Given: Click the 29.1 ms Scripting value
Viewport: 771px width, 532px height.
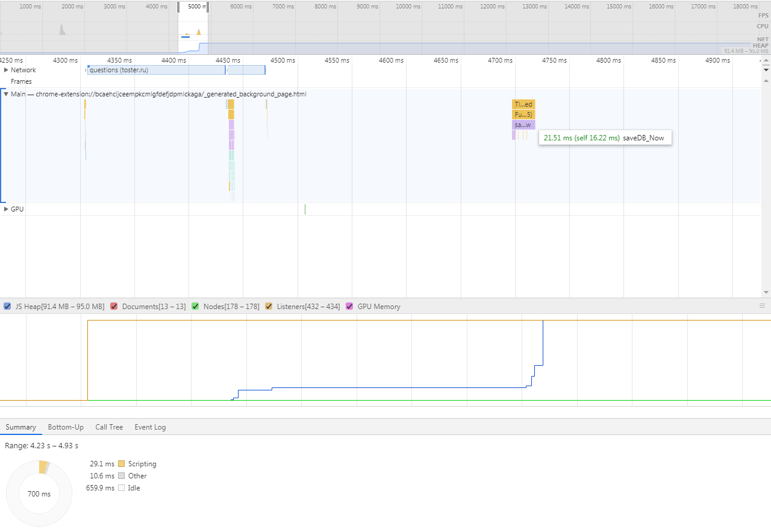Looking at the screenshot, I should point(102,464).
